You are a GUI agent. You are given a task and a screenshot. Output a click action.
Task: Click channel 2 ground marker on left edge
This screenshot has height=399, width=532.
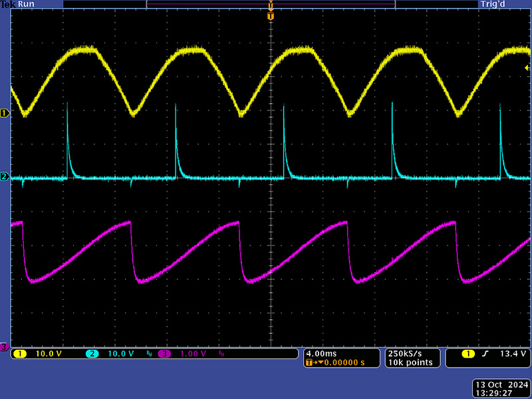point(4,176)
